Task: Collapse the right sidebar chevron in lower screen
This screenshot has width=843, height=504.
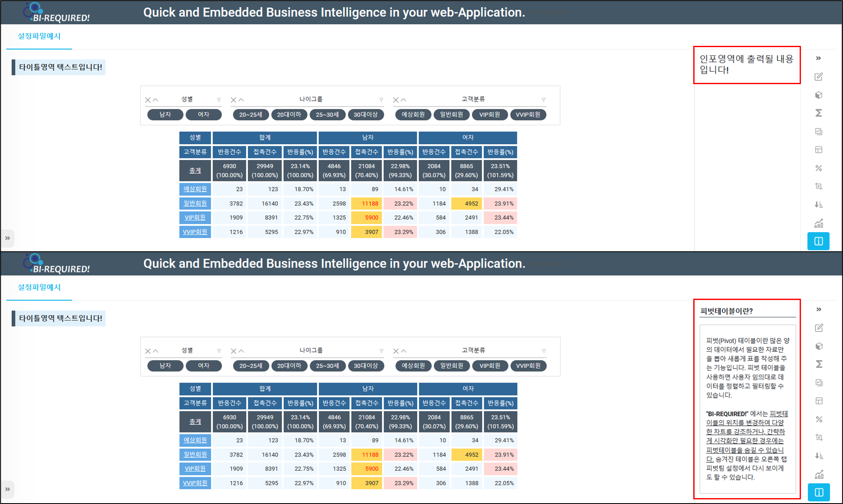Action: tap(819, 310)
